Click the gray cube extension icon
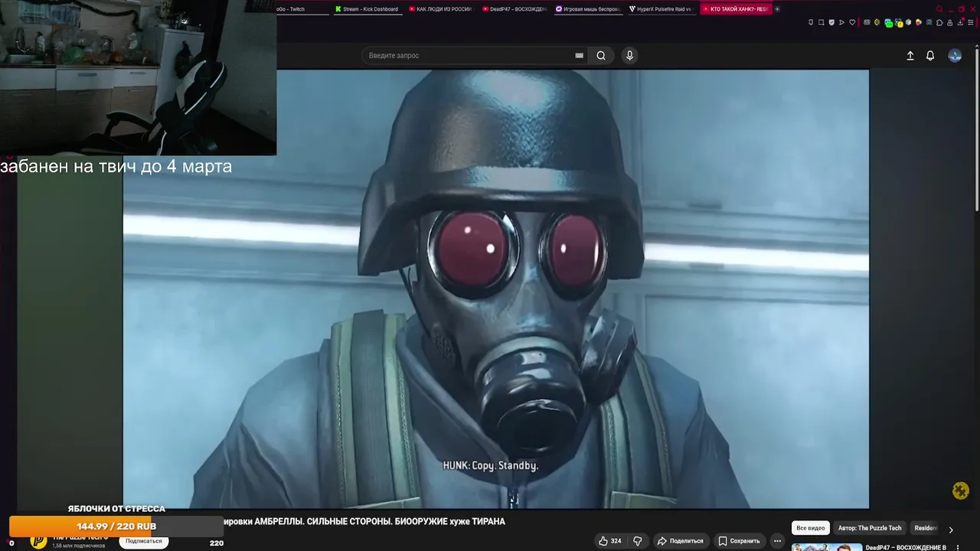The image size is (980, 551). (908, 22)
